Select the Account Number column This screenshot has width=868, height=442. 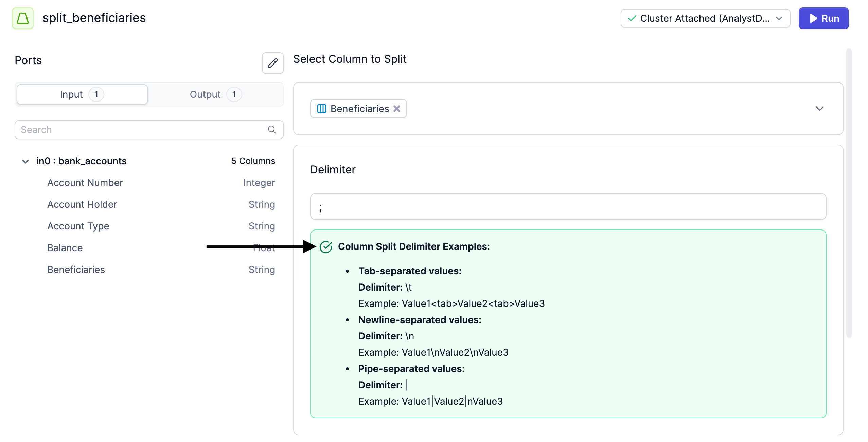pos(85,183)
